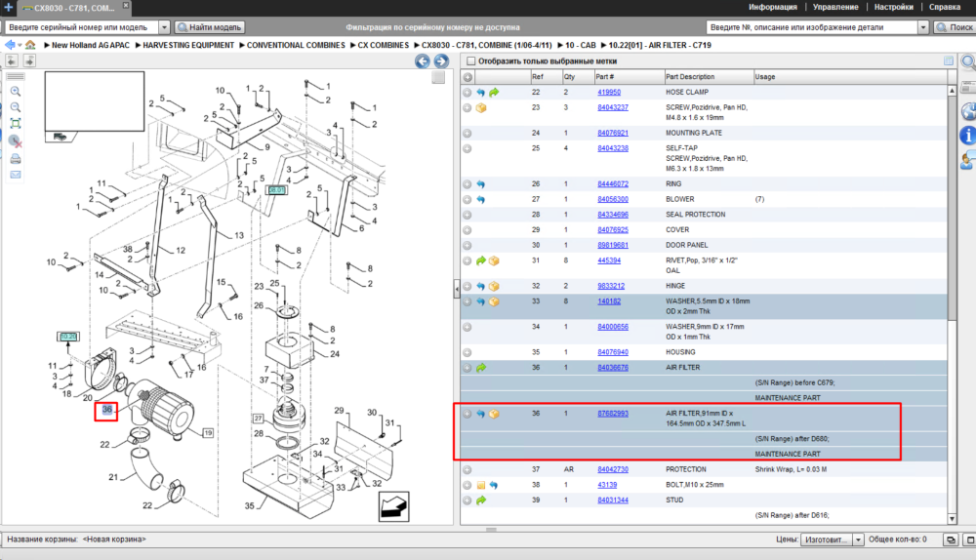The image size is (976, 560).
Task: Click the Найти модель button
Action: pyautogui.click(x=209, y=27)
